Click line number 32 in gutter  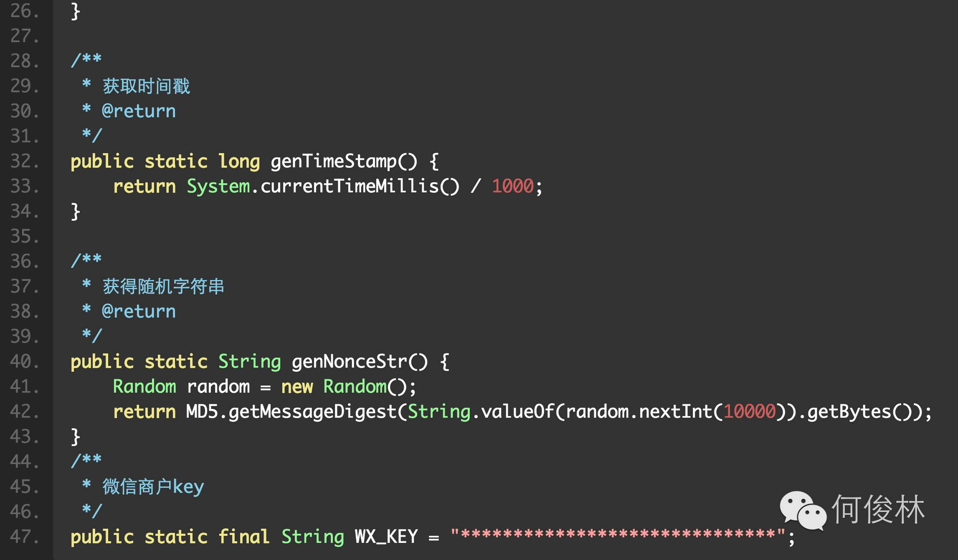click(24, 161)
